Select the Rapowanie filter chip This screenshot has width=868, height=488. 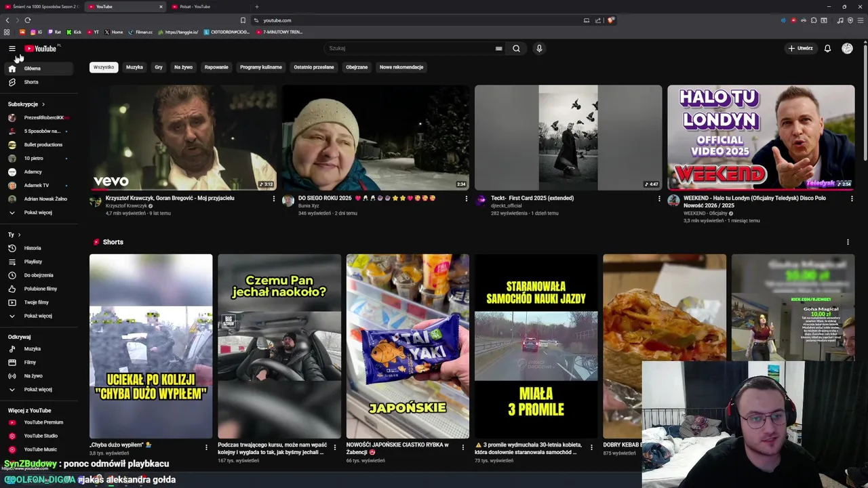pyautogui.click(x=216, y=67)
